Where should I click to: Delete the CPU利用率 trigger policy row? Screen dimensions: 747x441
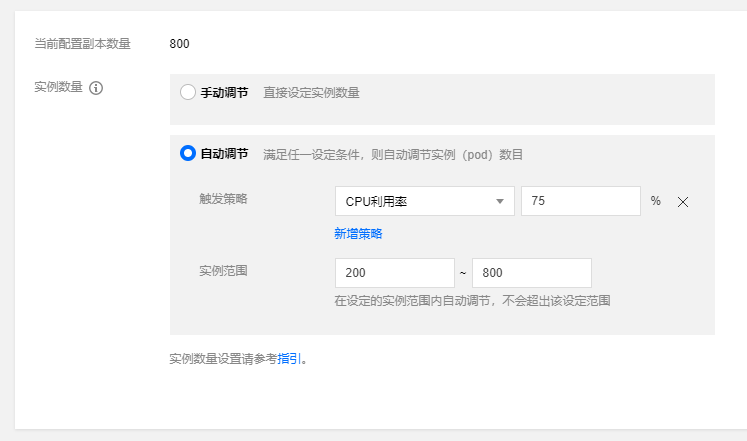pyautogui.click(x=683, y=202)
